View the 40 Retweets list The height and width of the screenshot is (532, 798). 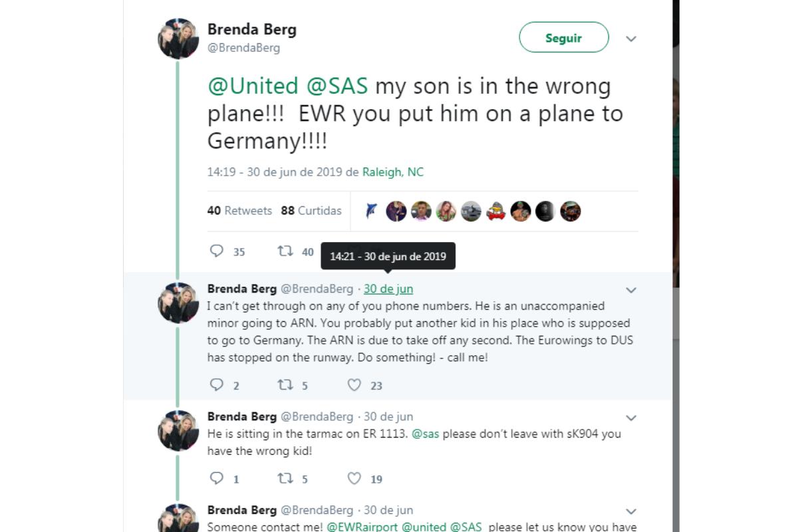pyautogui.click(x=239, y=211)
